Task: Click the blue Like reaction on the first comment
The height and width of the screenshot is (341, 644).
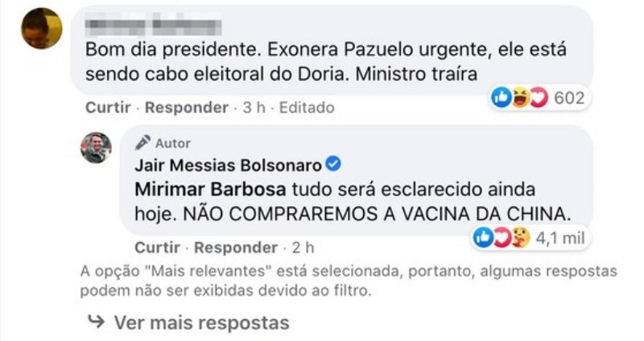Action: [501, 98]
